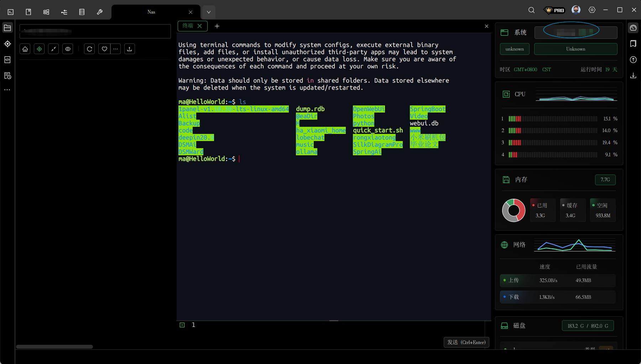Click the diagonal resize arrows icon in file toolbar

pyautogui.click(x=53, y=49)
